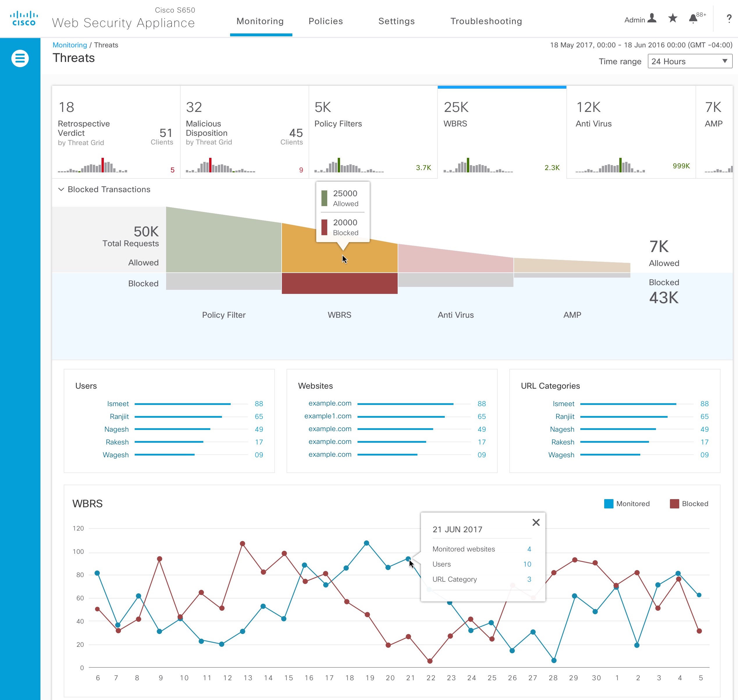The image size is (738, 700).
Task: Go to Settings tab
Action: click(396, 21)
